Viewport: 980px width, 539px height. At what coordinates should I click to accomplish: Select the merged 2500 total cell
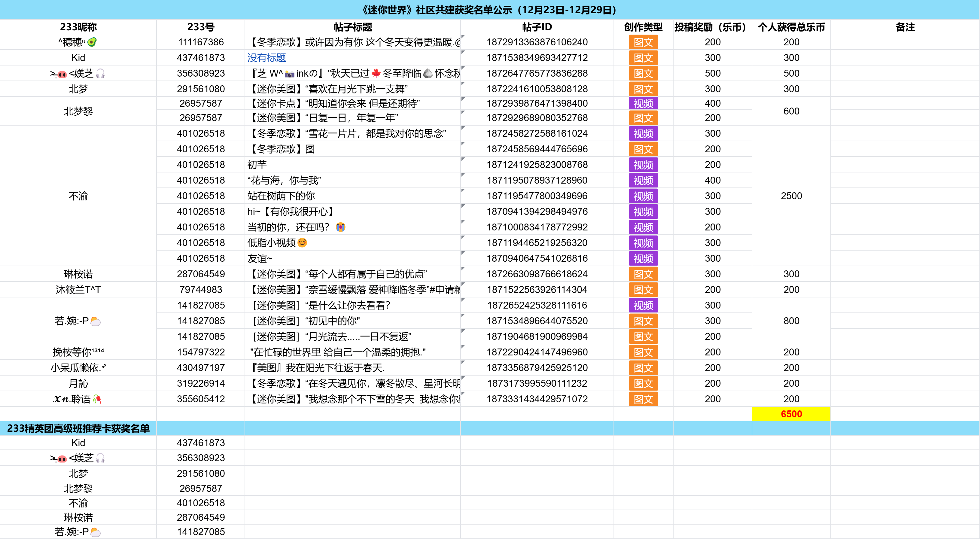coord(791,196)
